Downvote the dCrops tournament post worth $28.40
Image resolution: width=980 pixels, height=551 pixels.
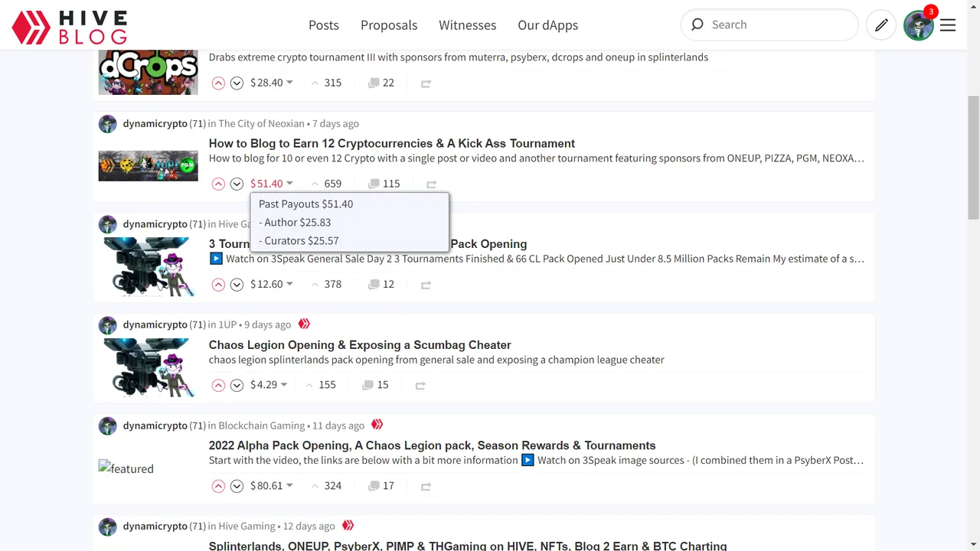coord(237,83)
